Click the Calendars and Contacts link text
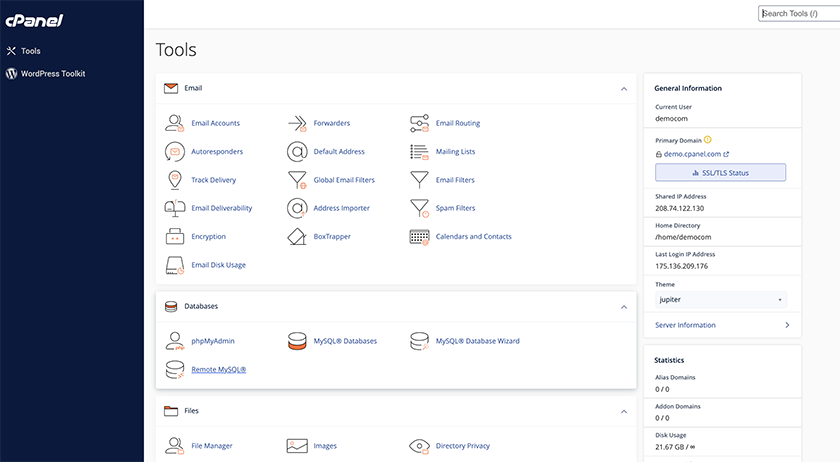Image resolution: width=840 pixels, height=462 pixels. click(474, 236)
